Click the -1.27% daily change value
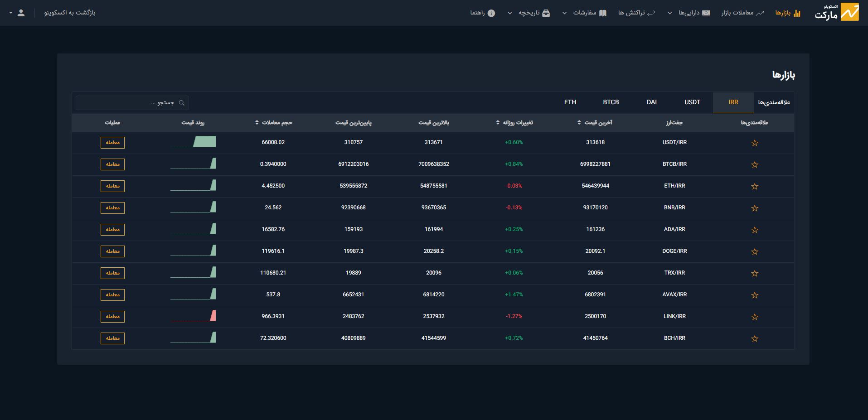 point(514,316)
